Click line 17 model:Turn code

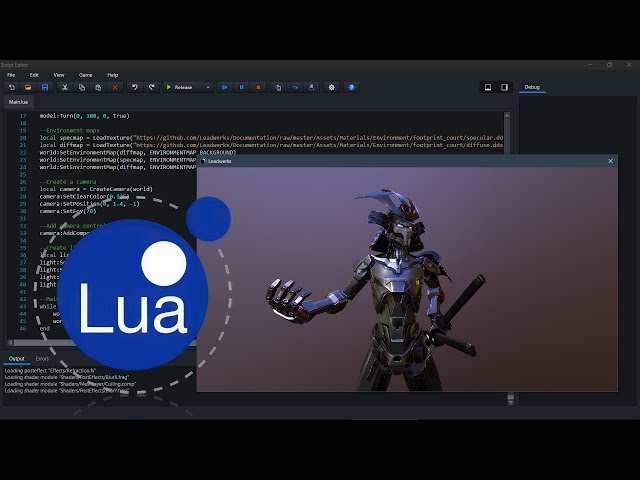click(84, 116)
